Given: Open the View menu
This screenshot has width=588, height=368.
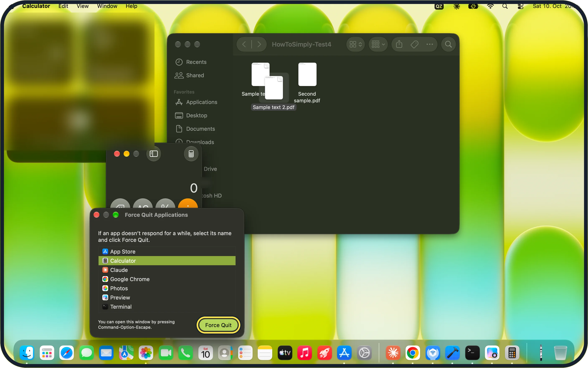Looking at the screenshot, I should point(82,6).
